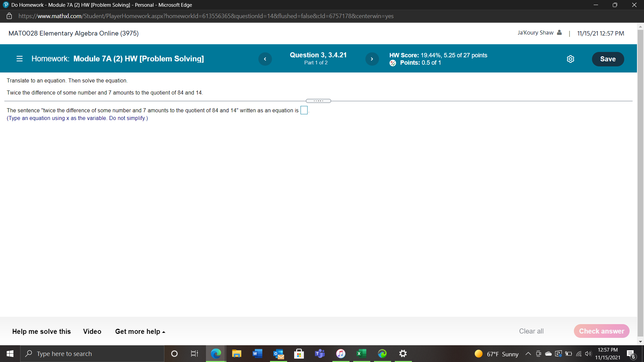Click the equation answer box

coord(304,110)
